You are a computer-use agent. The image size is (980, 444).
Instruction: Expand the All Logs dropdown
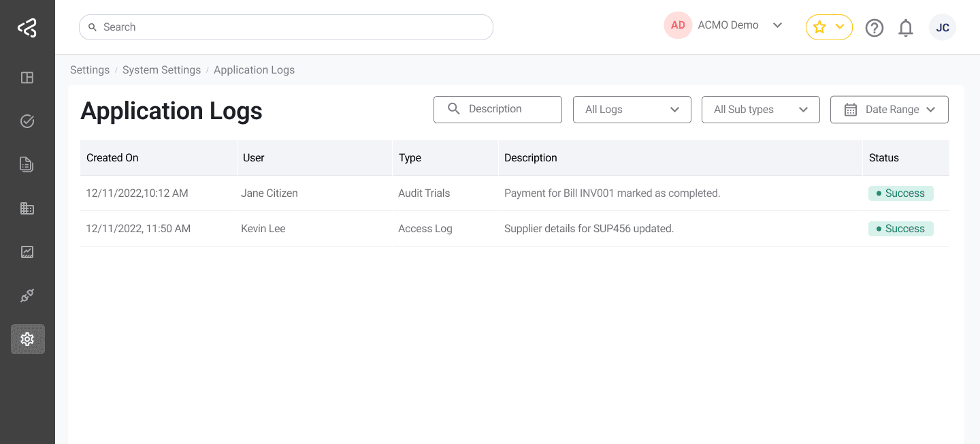point(632,109)
